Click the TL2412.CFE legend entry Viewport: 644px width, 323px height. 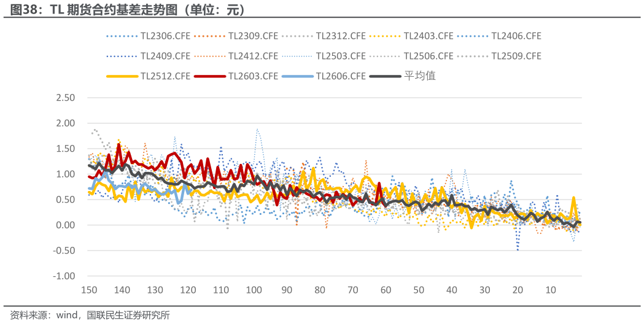click(x=253, y=56)
